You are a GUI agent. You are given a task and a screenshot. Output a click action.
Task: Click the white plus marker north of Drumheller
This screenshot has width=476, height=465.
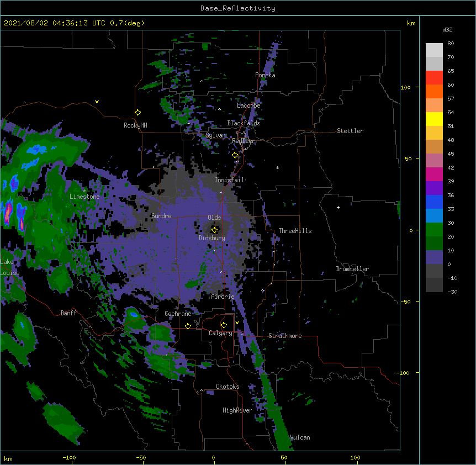pyautogui.click(x=338, y=207)
